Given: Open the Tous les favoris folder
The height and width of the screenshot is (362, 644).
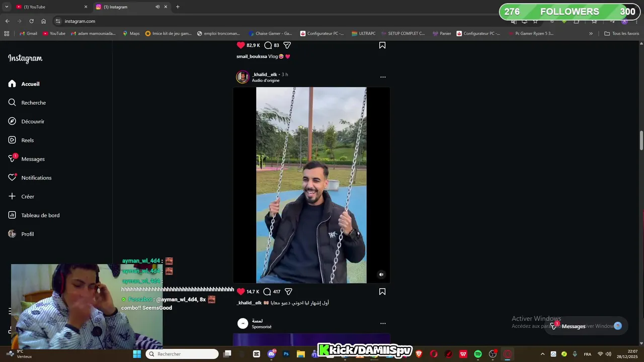Looking at the screenshot, I should (621, 34).
